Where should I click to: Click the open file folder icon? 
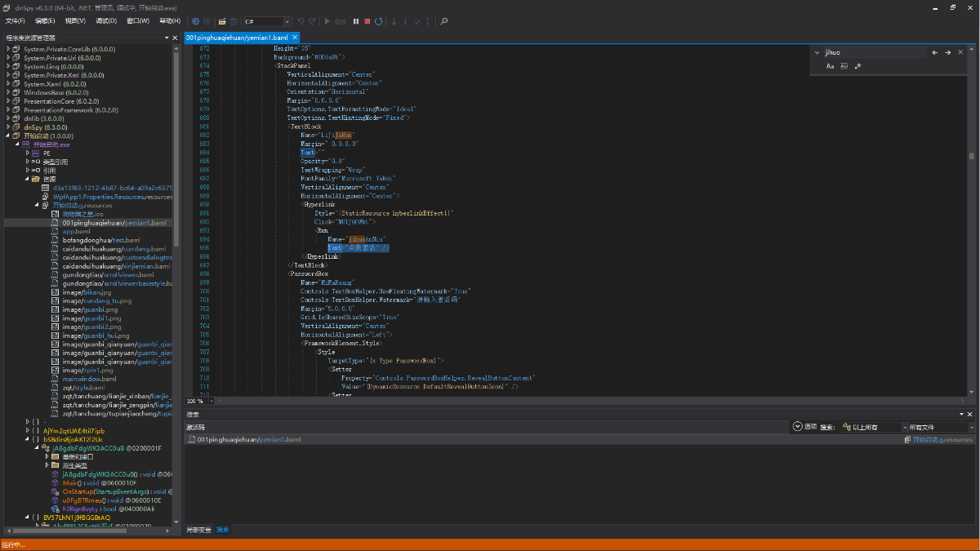click(222, 21)
